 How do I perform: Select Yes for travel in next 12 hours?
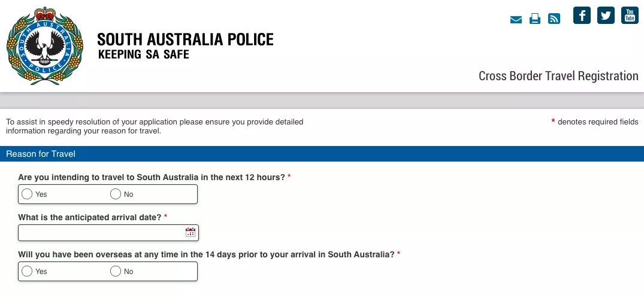(27, 194)
